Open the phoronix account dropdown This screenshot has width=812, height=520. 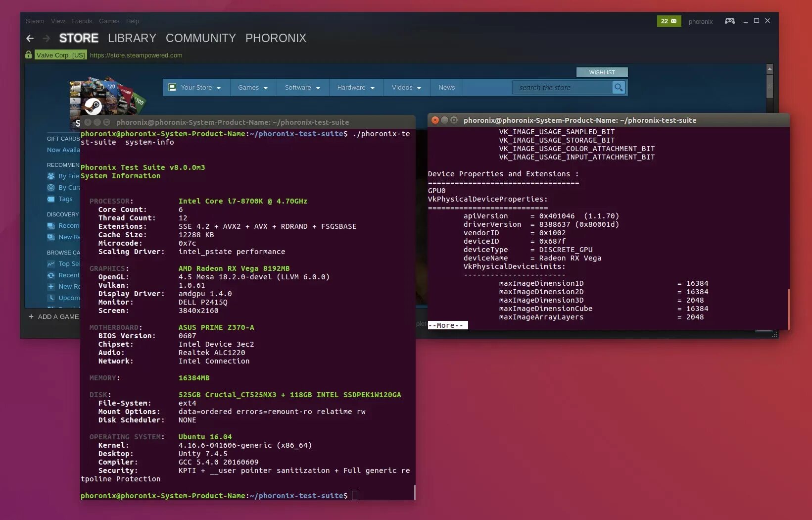(701, 21)
